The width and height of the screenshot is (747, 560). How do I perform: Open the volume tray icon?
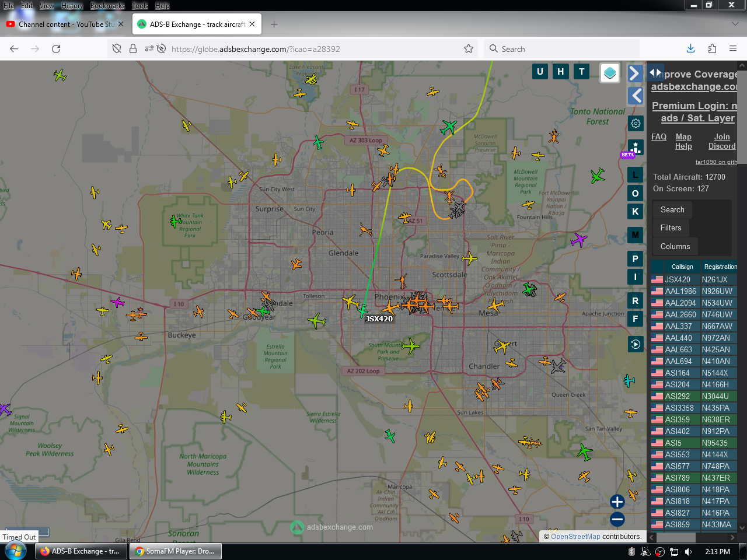click(688, 551)
